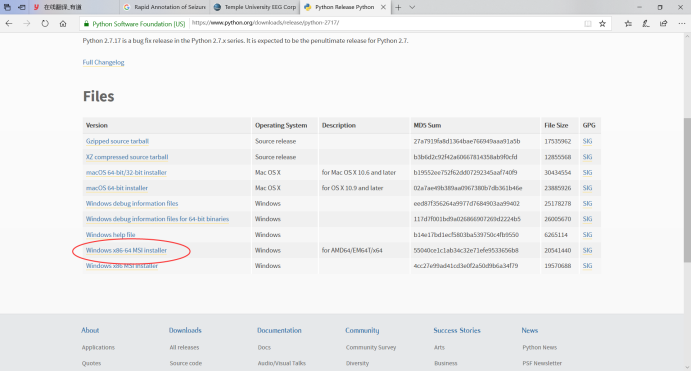The width and height of the screenshot is (692, 371).
Task: Open the add notes pen icon
Action: pos(646,24)
